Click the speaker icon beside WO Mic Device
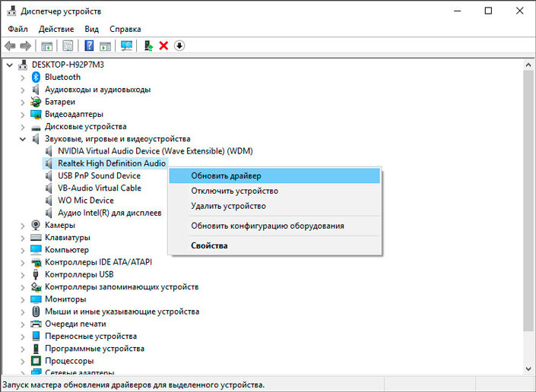This screenshot has width=536, height=392. click(49, 201)
